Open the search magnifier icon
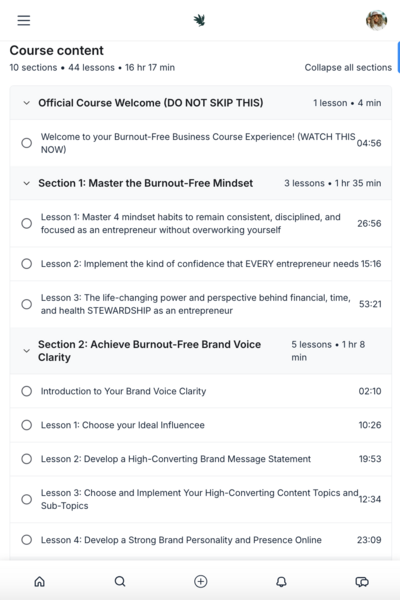The image size is (400, 600). [120, 582]
